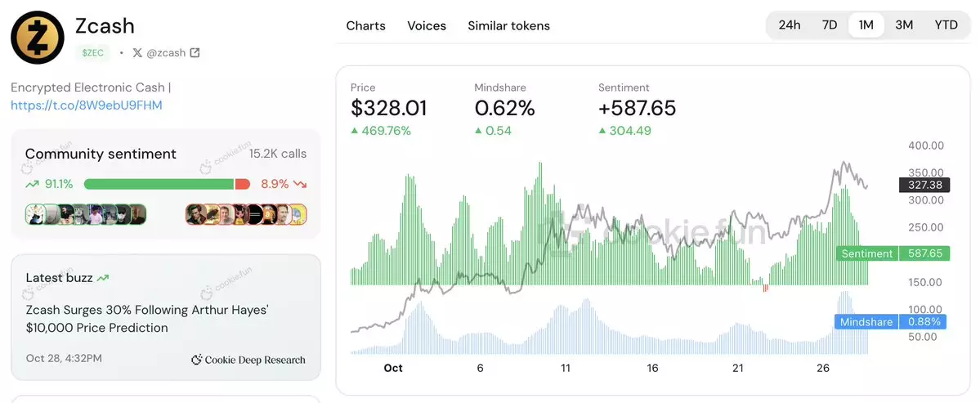
Task: Select the 24h time range
Action: (790, 25)
